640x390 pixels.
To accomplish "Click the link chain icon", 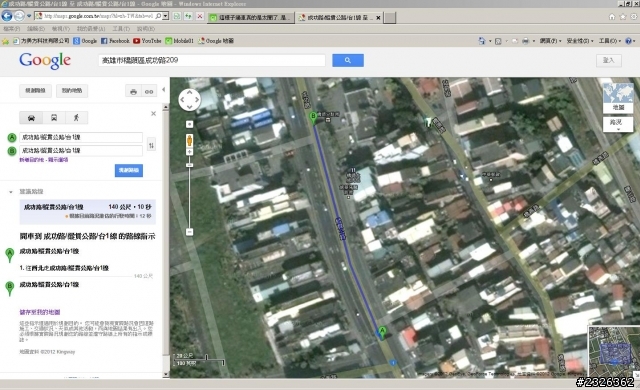I will click(x=149, y=91).
